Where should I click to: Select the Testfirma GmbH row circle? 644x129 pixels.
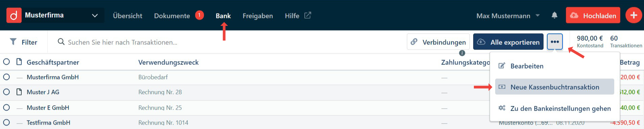click(6, 123)
